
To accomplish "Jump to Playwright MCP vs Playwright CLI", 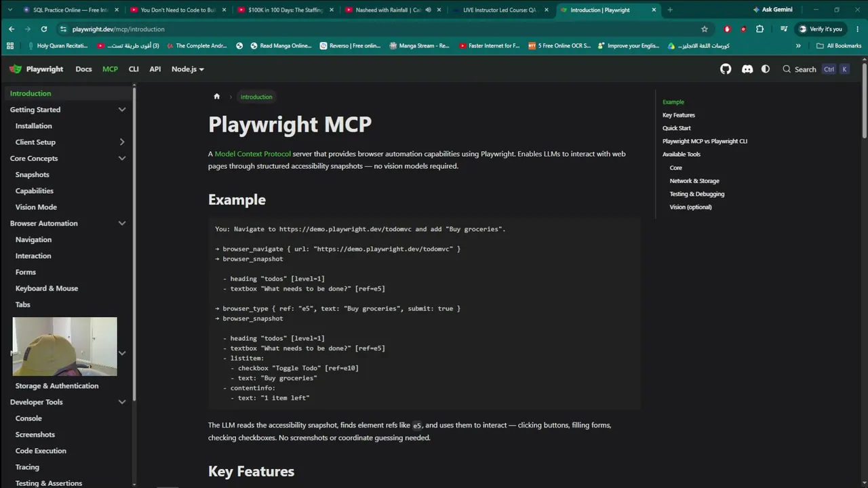I will tap(705, 141).
